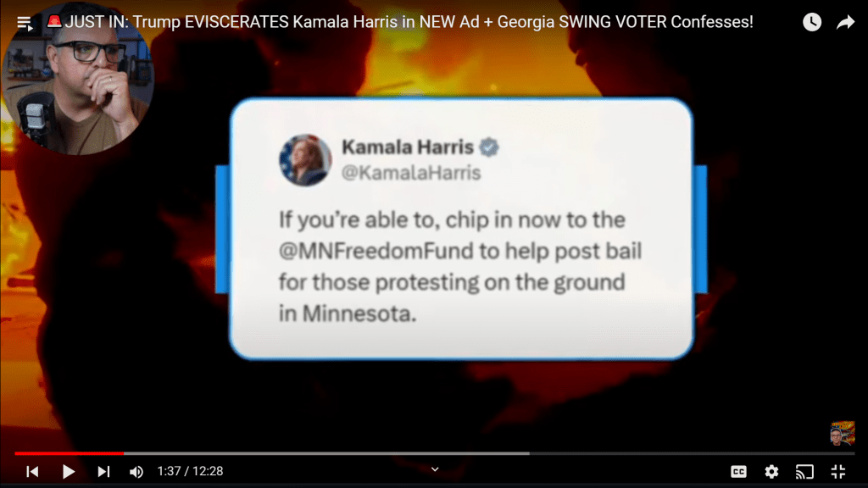This screenshot has width=868, height=488.
Task: Open the playlist queue icon
Action: pos(24,23)
